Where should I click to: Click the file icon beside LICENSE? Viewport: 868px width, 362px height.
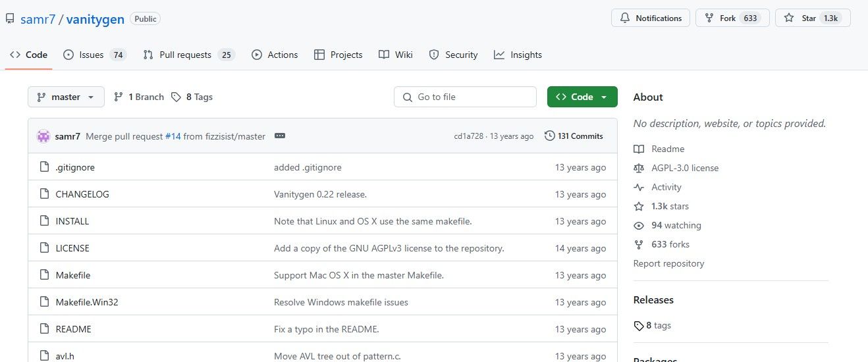[x=44, y=248]
